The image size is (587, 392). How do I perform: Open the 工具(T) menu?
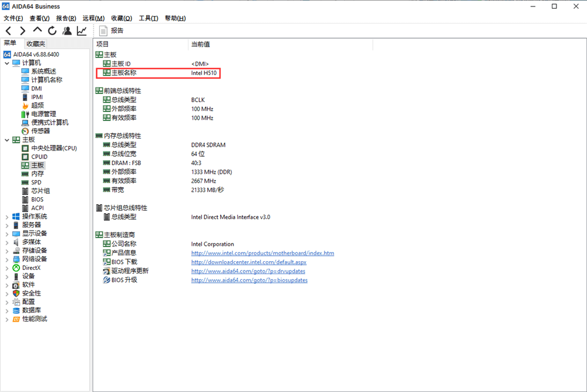pos(147,18)
